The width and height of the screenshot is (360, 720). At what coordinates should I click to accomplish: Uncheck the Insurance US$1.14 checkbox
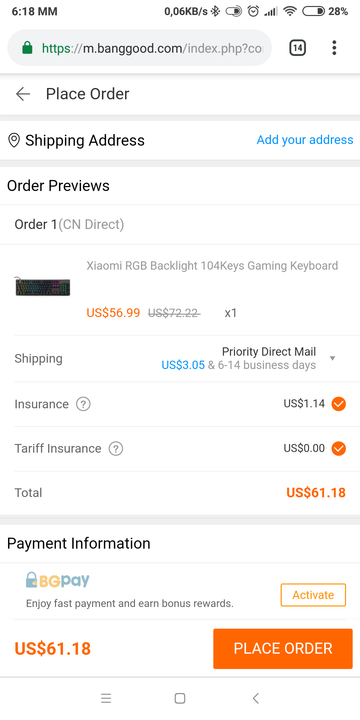point(339,404)
